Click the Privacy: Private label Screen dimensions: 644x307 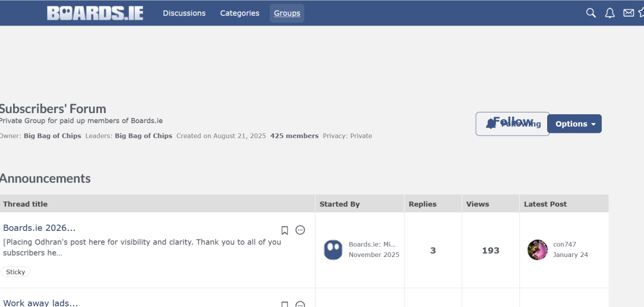tap(348, 136)
